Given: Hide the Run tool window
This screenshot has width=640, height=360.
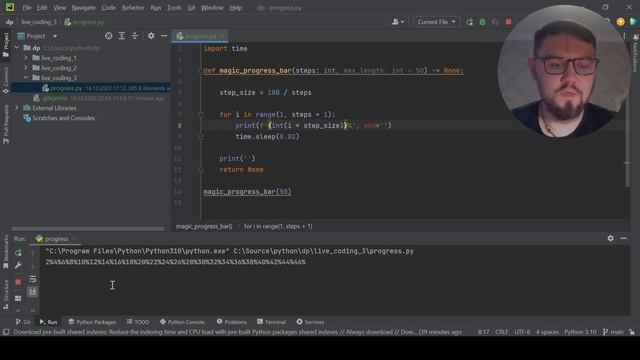Looking at the screenshot, I should tap(623, 238).
